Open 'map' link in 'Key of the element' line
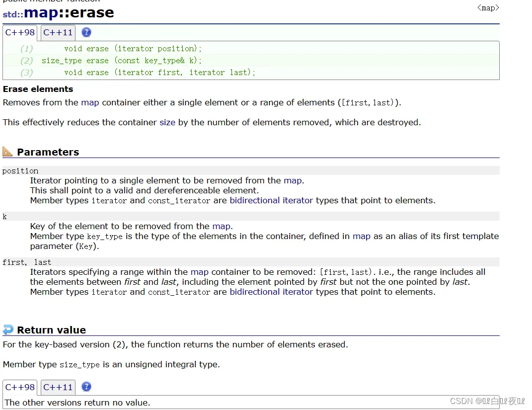 221,227
